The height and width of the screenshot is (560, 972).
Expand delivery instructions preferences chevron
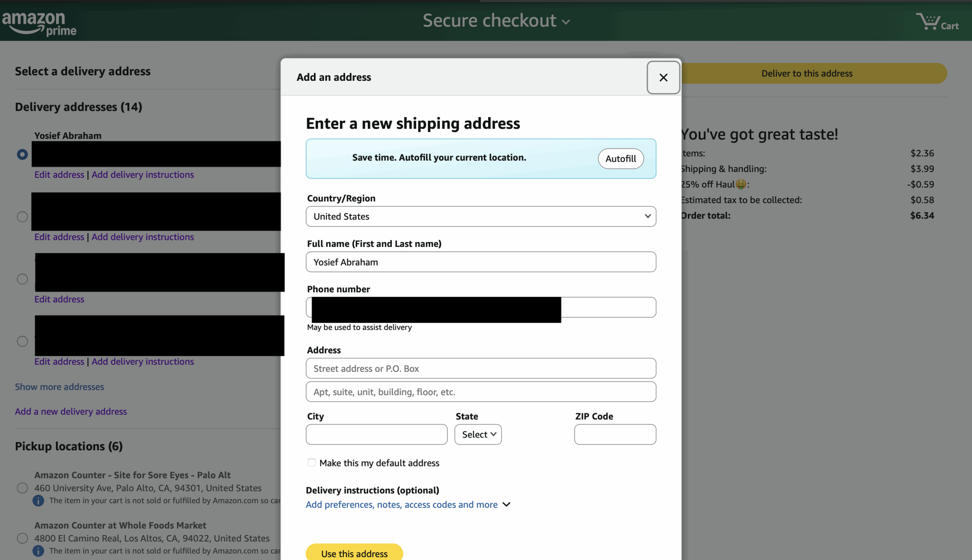(507, 504)
